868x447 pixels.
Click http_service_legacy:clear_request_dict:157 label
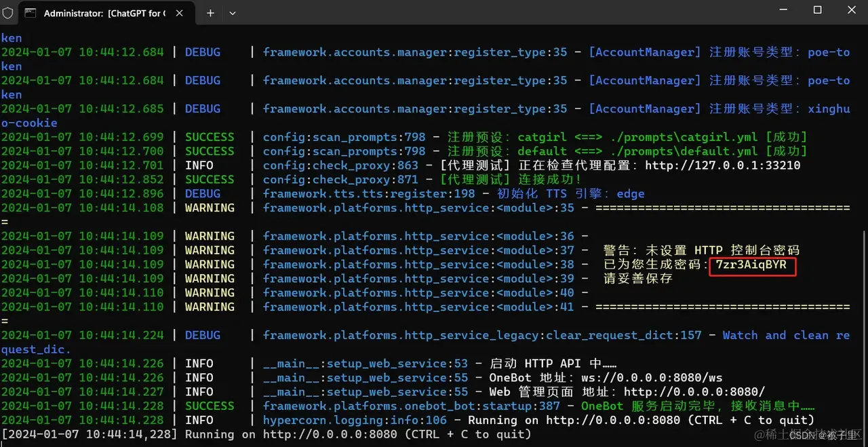tap(554, 335)
